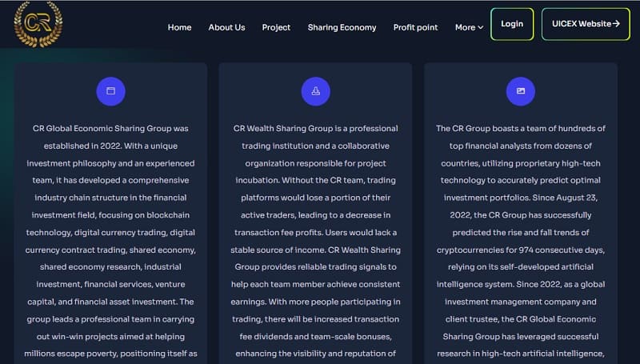Click text 'incubation. Without the CR team, trading'
This screenshot has height=364, width=640.
pyautogui.click(x=315, y=180)
